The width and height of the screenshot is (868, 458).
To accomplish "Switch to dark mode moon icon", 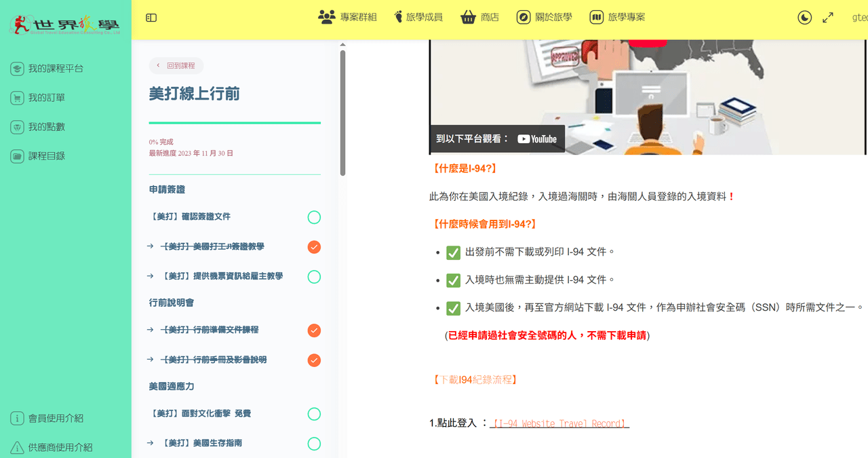I will (x=804, y=18).
